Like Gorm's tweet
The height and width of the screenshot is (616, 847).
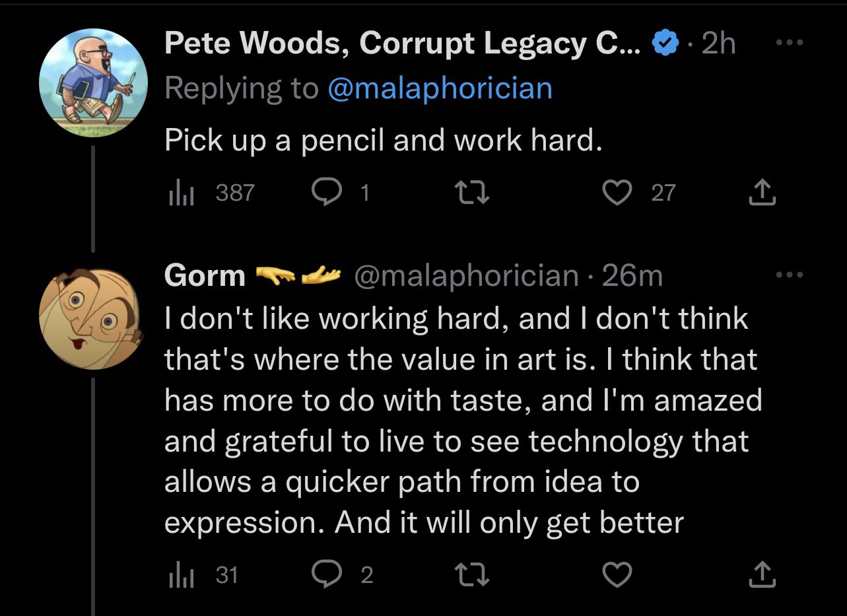[x=618, y=575]
